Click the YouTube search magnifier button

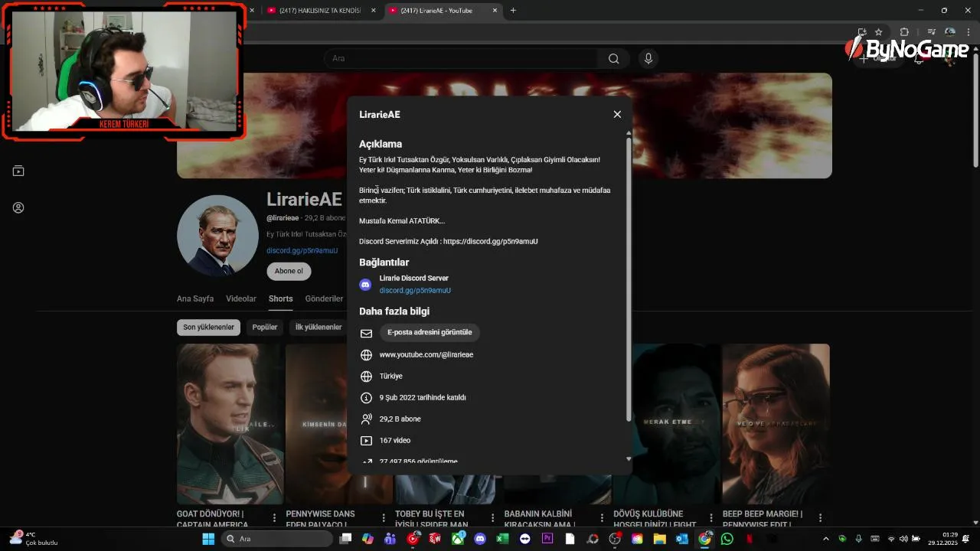[613, 59]
